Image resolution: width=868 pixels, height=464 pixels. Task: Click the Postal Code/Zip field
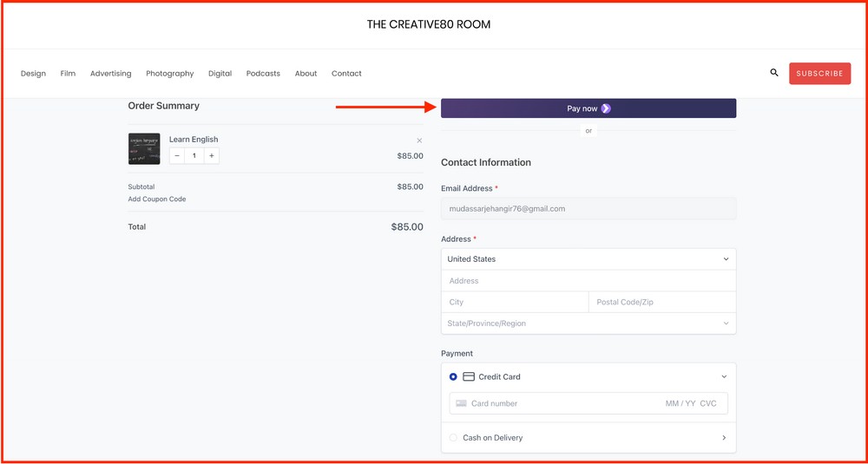click(662, 303)
